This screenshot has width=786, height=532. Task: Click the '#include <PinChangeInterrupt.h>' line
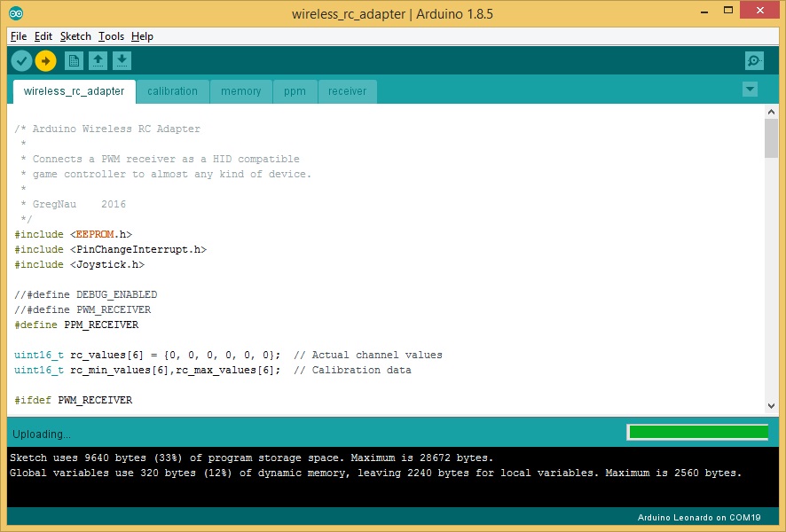pos(110,249)
